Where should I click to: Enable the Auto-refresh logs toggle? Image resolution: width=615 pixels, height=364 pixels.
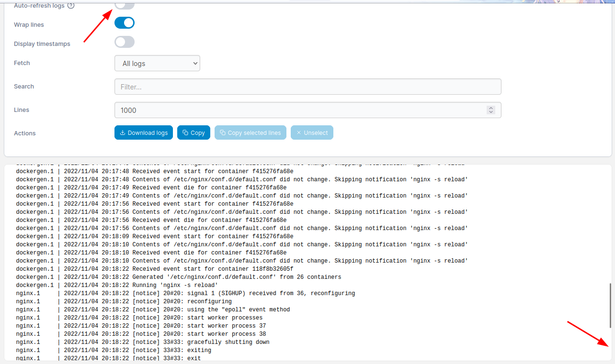coord(125,4)
